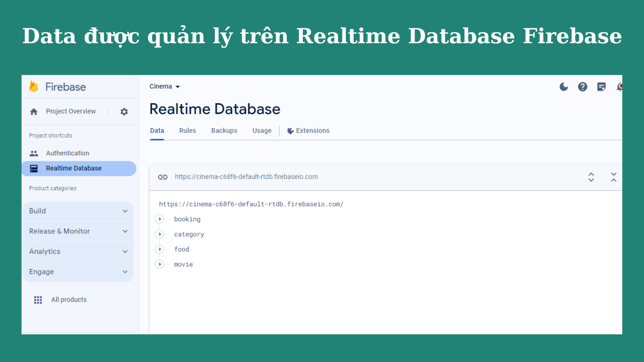The image size is (644, 362).
Task: Open help question mark icon
Action: coord(583,86)
